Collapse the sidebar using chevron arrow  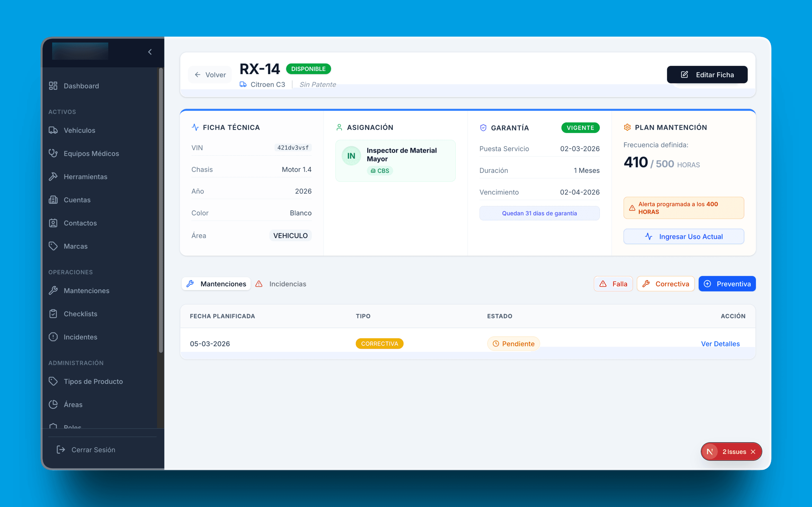(x=150, y=52)
